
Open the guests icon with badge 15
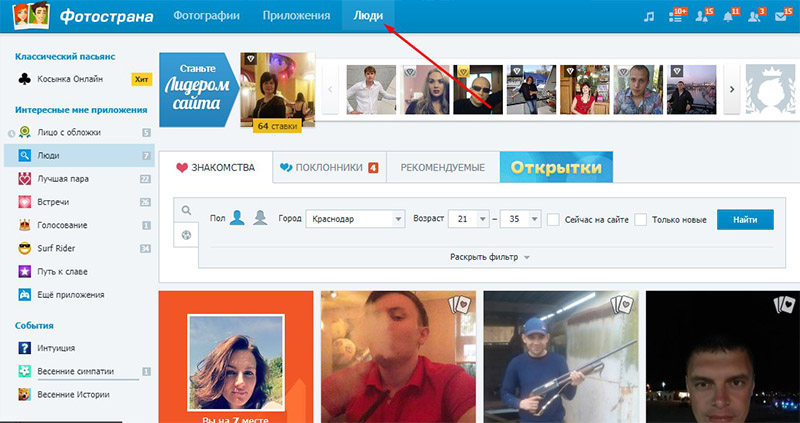[702, 16]
